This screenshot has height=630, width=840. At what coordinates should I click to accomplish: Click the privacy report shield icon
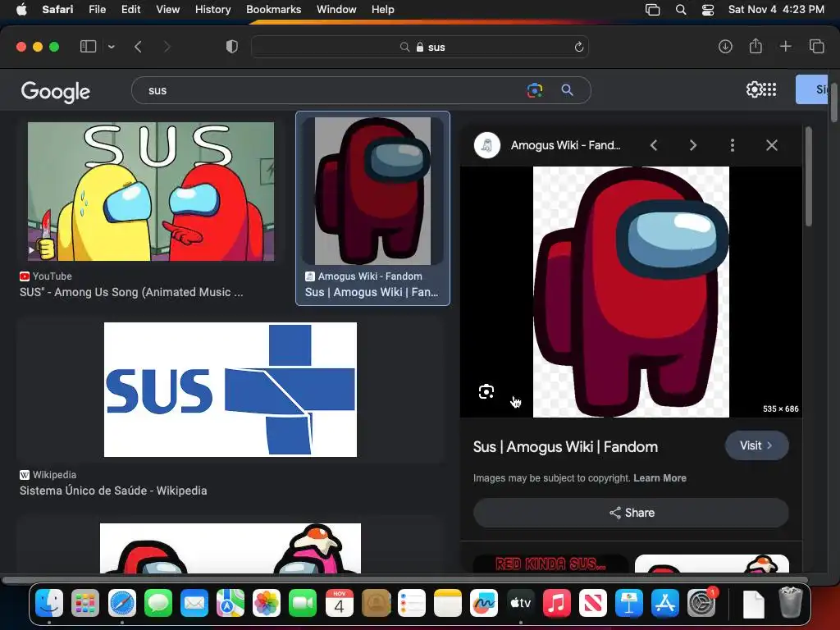[x=231, y=47]
